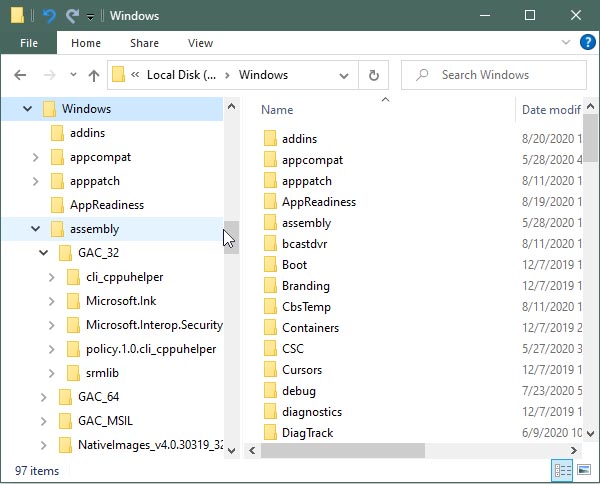Open Help with the question mark icon
Image resolution: width=600 pixels, height=484 pixels.
pos(587,42)
